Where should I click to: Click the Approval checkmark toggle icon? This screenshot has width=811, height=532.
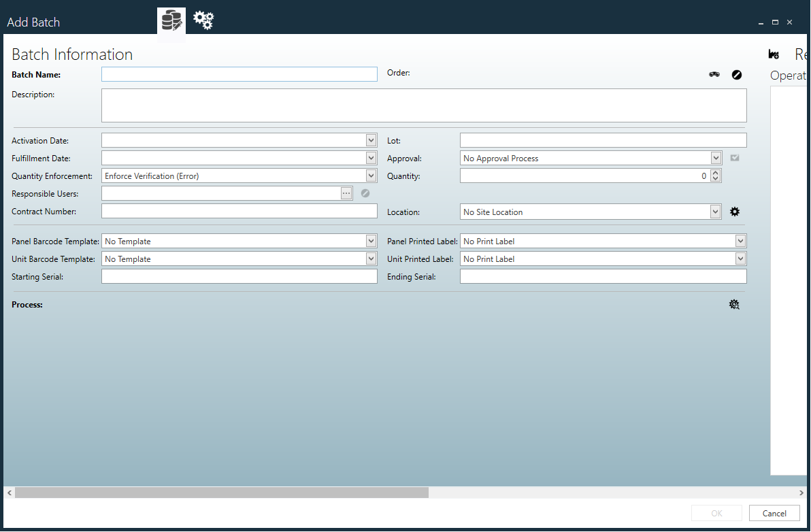734,157
